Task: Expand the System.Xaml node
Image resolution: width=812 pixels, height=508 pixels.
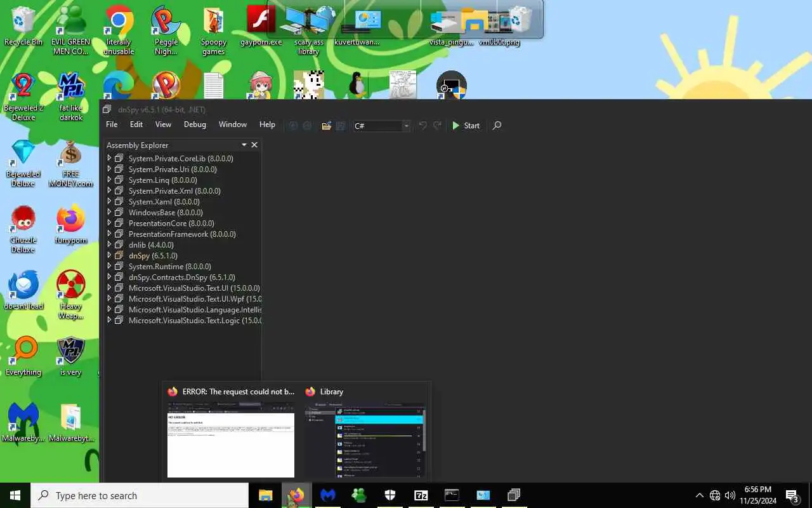Action: click(x=109, y=201)
